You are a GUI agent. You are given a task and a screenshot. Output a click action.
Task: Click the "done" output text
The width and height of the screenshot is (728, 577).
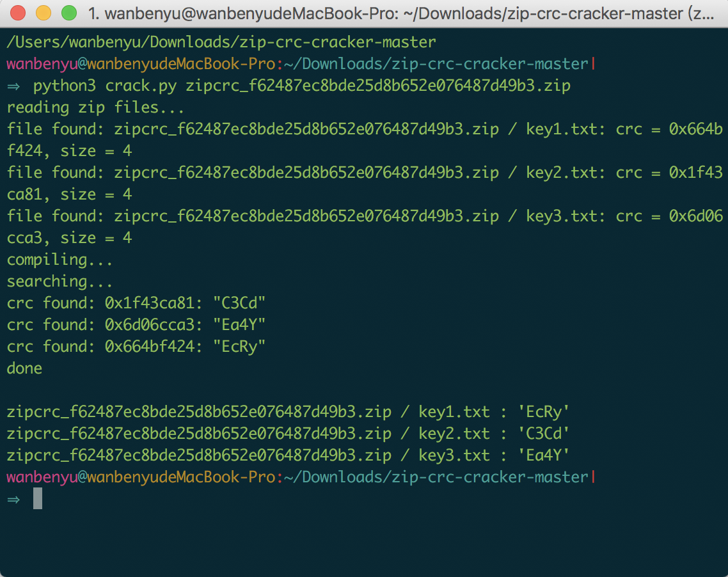[24, 368]
